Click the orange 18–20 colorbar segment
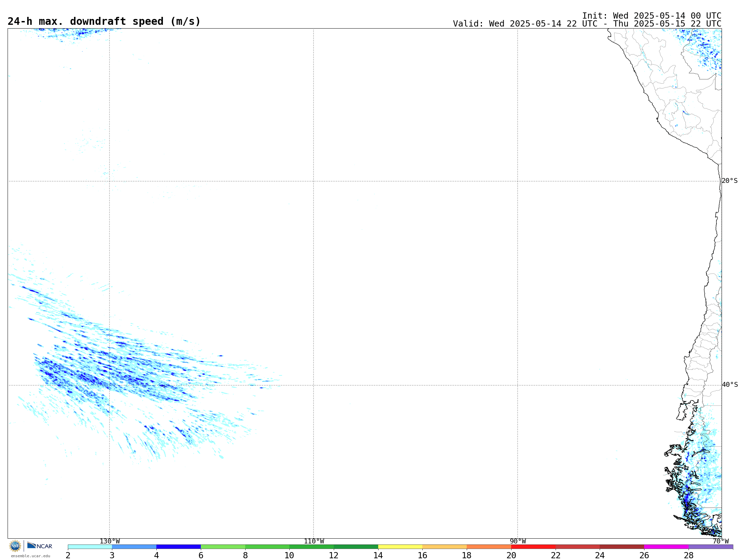744x560 pixels. [x=489, y=547]
